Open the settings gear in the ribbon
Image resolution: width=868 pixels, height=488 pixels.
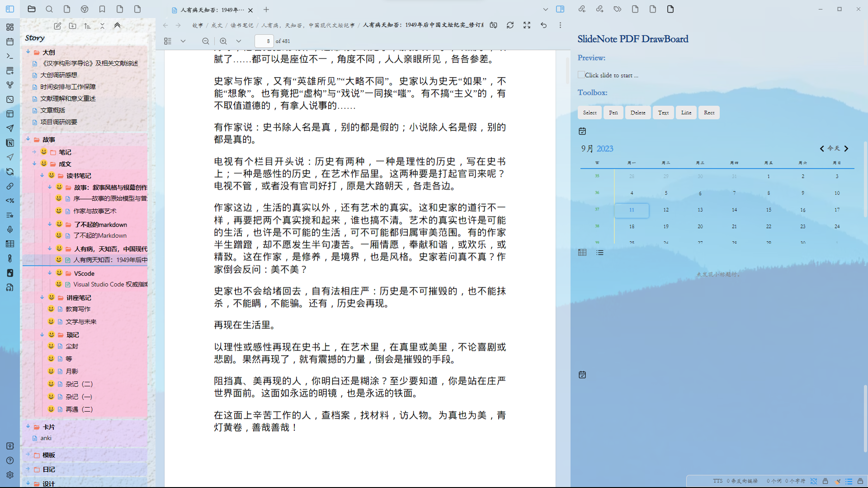[x=10, y=475]
